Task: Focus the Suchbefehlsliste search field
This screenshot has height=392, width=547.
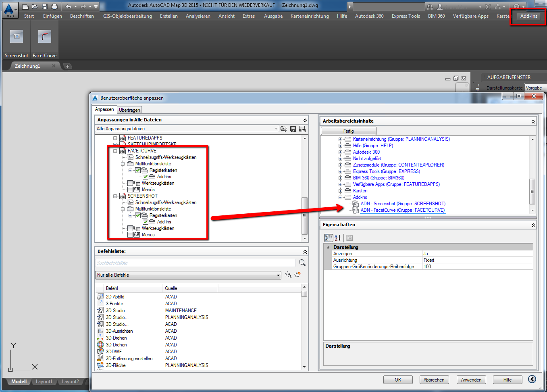Action: point(196,263)
